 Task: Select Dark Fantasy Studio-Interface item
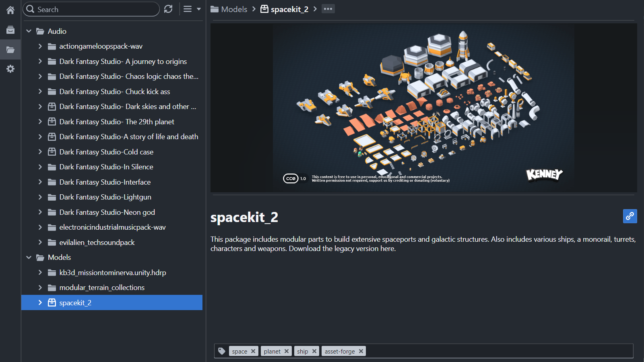(x=105, y=182)
